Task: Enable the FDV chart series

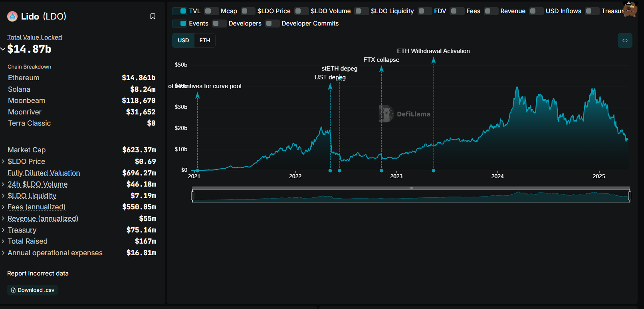Action: pyautogui.click(x=425, y=11)
